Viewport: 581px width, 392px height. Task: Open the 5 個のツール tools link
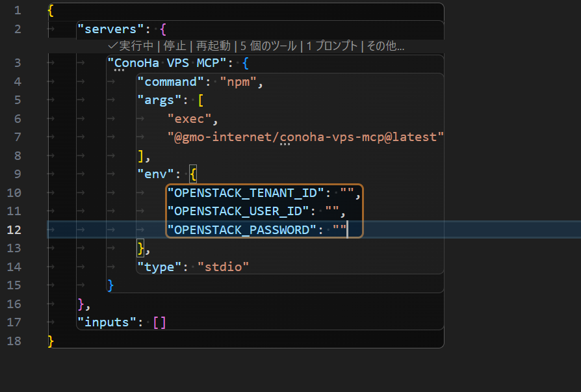(268, 46)
